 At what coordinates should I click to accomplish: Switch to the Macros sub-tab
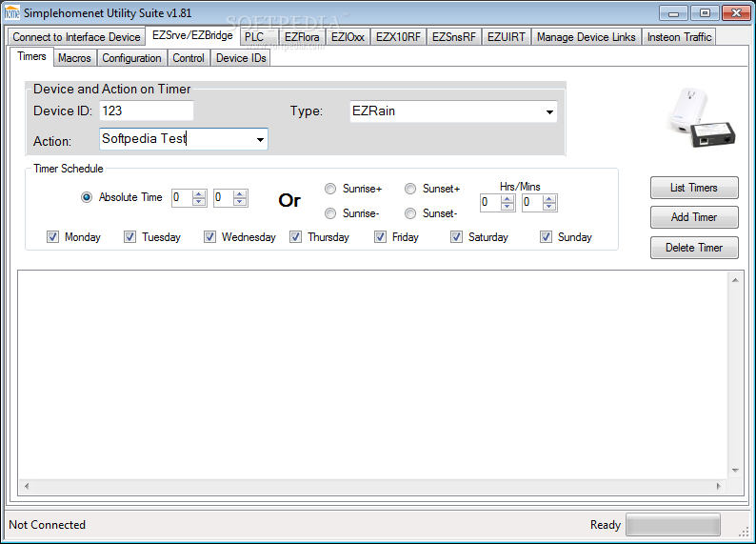74,58
